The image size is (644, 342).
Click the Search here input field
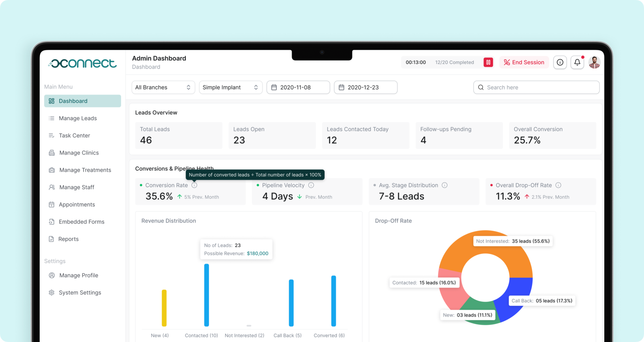click(536, 87)
